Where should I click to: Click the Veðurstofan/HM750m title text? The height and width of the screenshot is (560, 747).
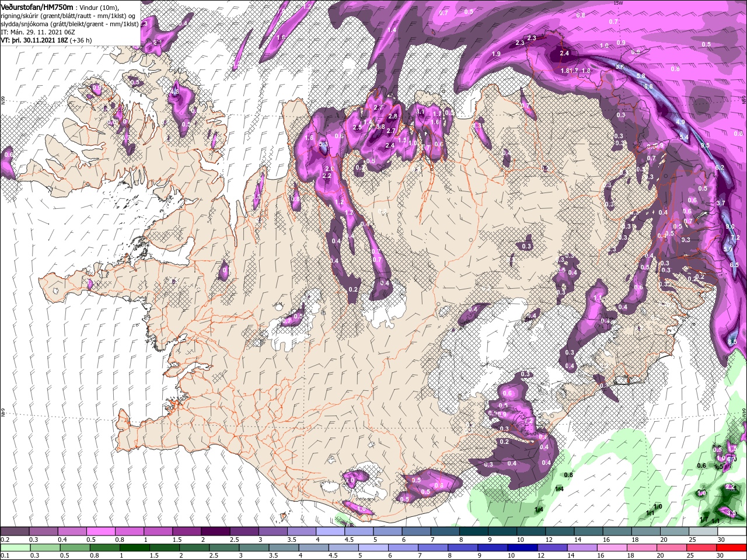pyautogui.click(x=37, y=6)
